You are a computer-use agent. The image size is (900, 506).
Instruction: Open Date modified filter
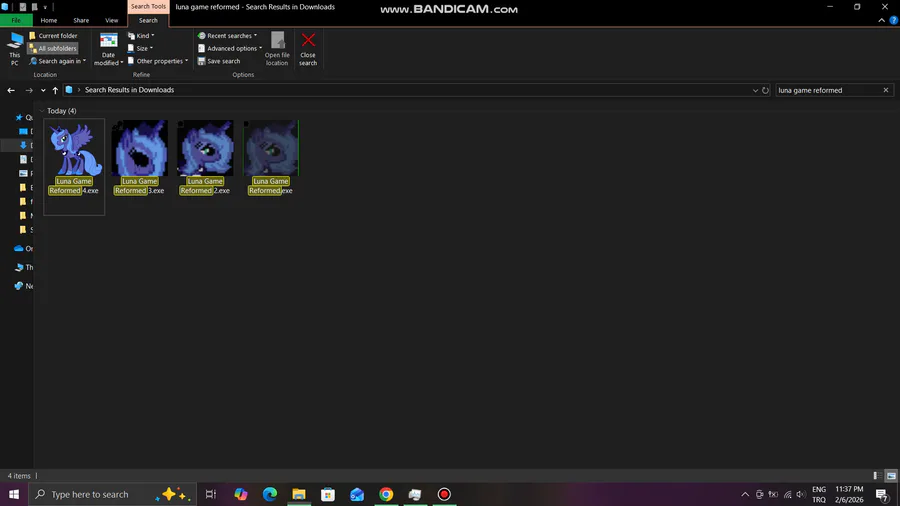(108, 49)
